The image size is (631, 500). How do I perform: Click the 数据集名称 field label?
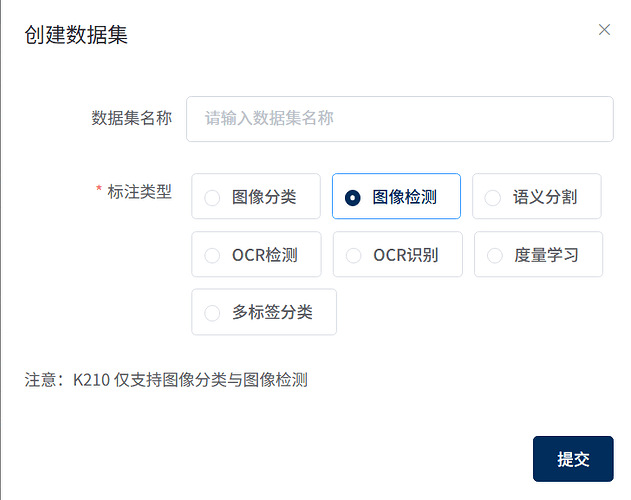click(132, 118)
